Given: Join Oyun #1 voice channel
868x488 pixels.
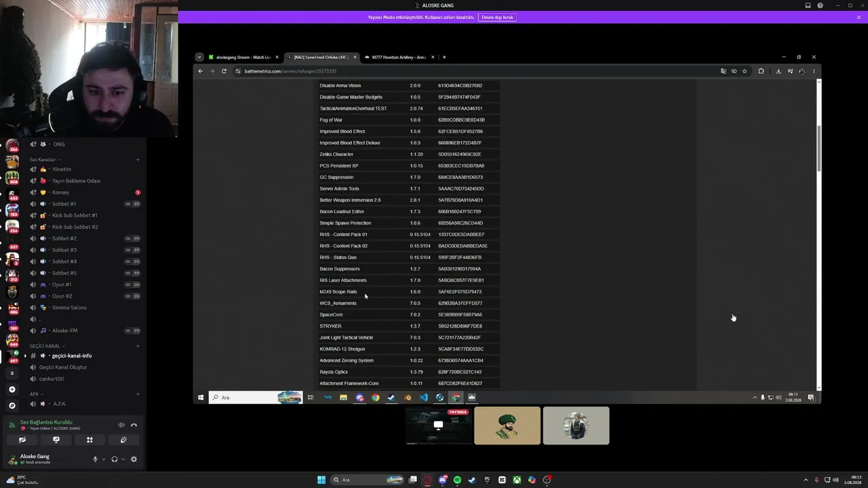Looking at the screenshot, I should point(85,285).
